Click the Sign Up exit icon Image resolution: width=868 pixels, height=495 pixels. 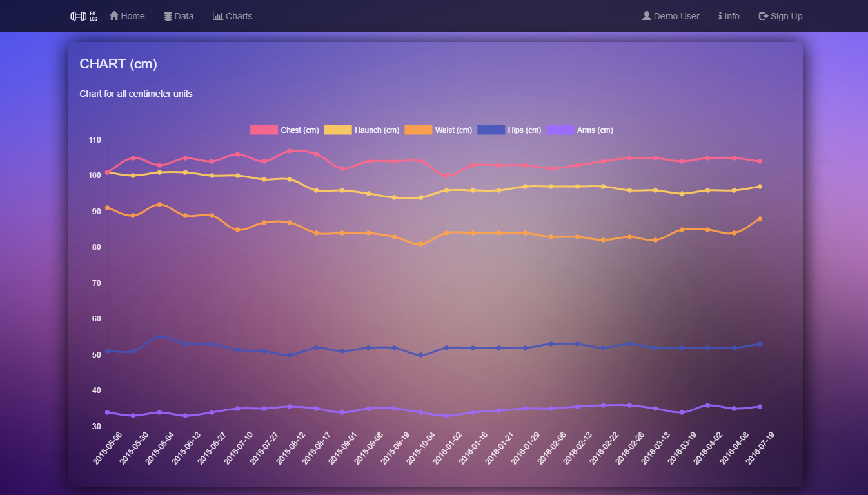[763, 15]
